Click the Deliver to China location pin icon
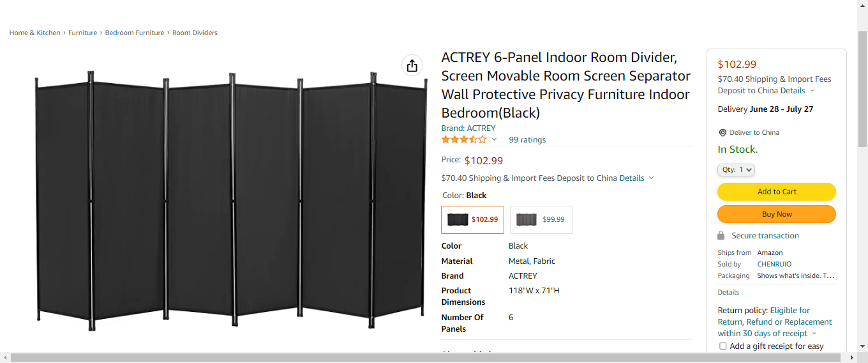868x363 pixels. coord(722,133)
